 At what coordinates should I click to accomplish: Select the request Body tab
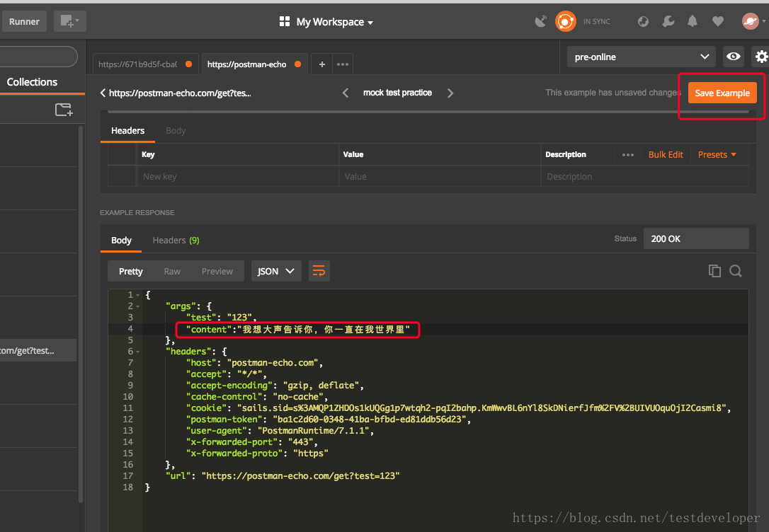click(176, 131)
